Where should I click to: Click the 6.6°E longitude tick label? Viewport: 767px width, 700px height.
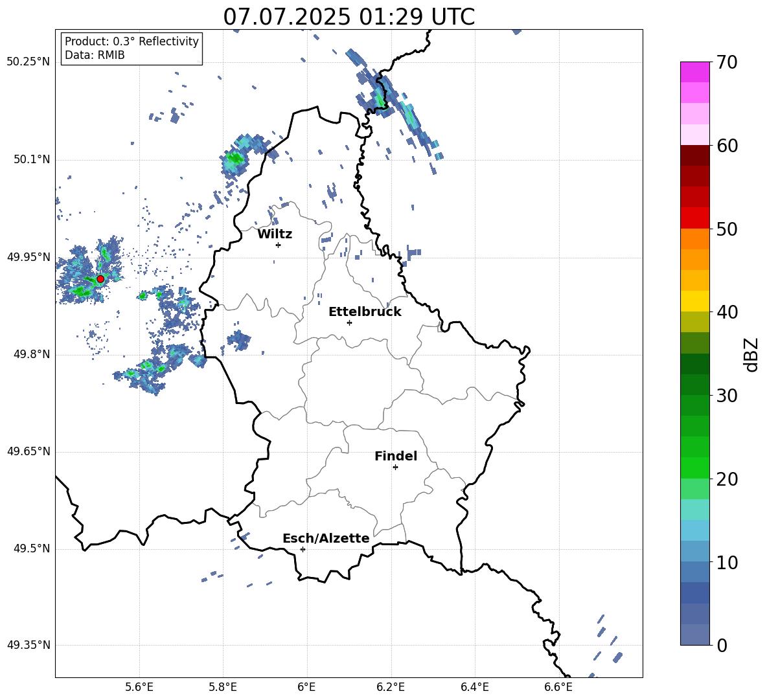pyautogui.click(x=558, y=687)
